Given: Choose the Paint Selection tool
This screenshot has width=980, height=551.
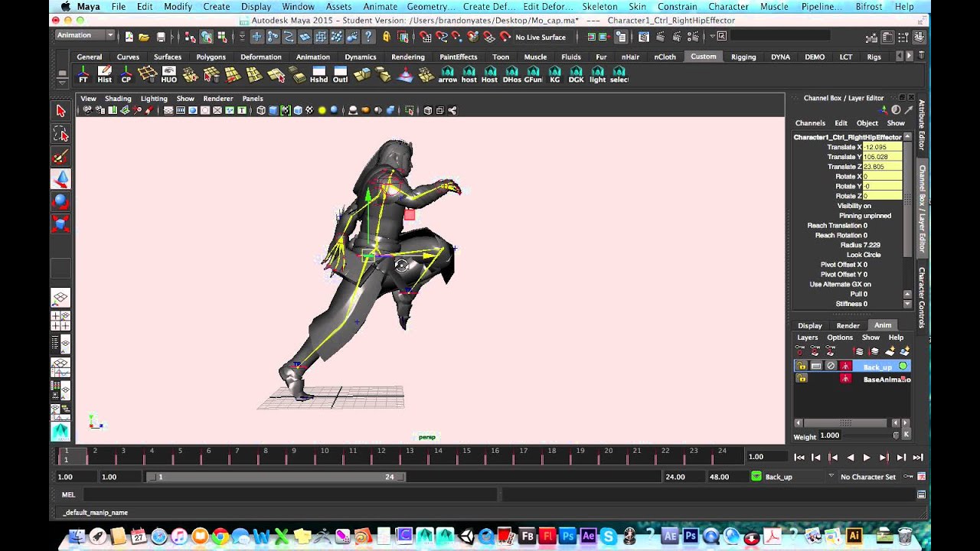Looking at the screenshot, I should (61, 158).
